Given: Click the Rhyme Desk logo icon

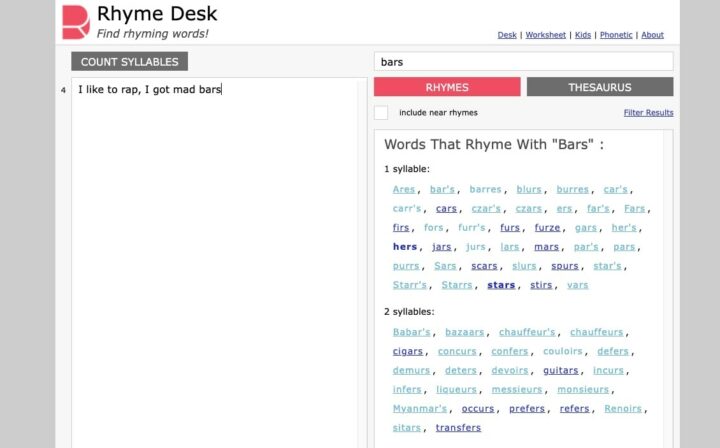Looking at the screenshot, I should point(76,22).
